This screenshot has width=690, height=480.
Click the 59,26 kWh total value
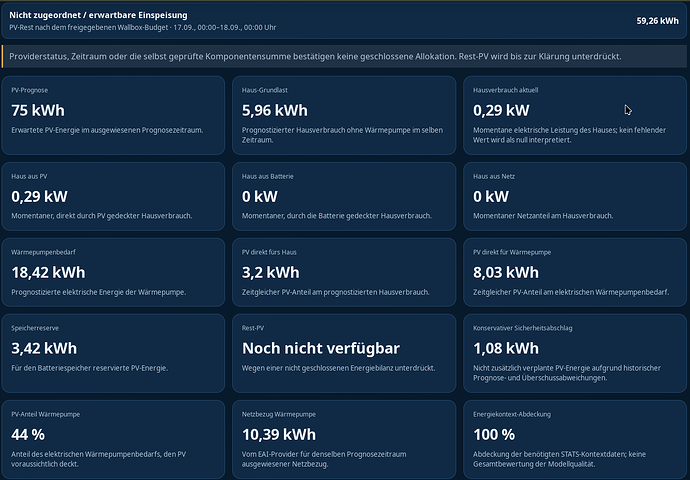coord(657,21)
